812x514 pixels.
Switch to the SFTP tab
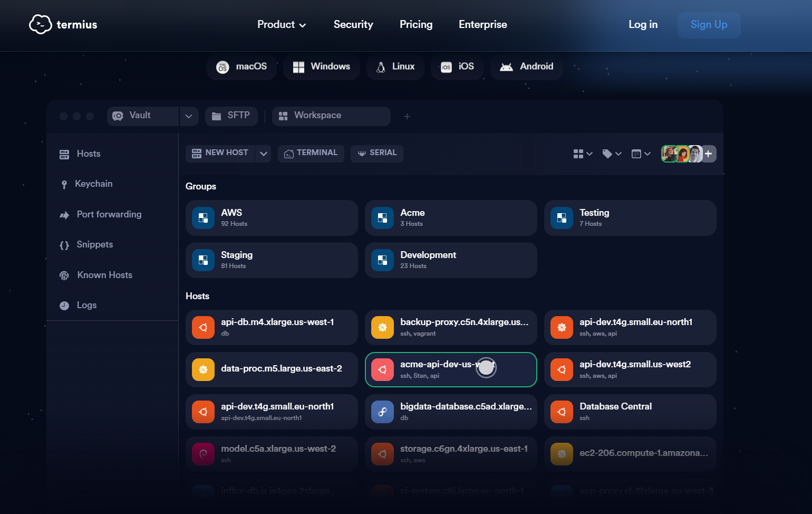point(231,116)
